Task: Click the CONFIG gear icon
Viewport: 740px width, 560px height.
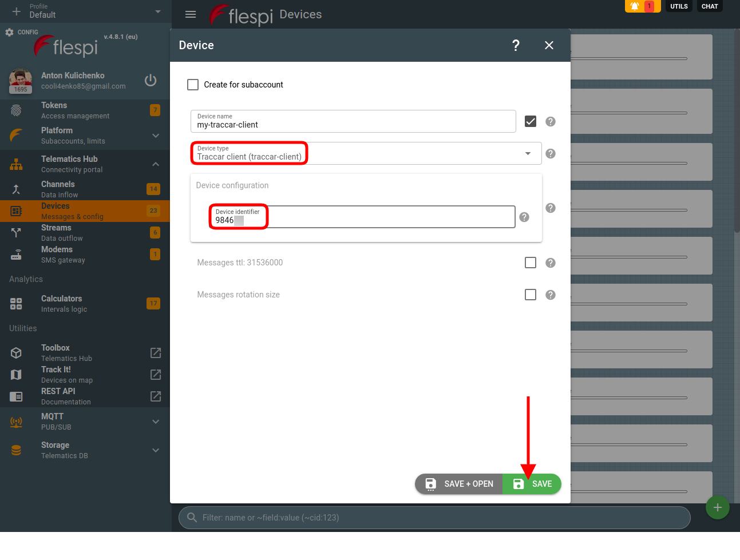Action: (x=9, y=32)
